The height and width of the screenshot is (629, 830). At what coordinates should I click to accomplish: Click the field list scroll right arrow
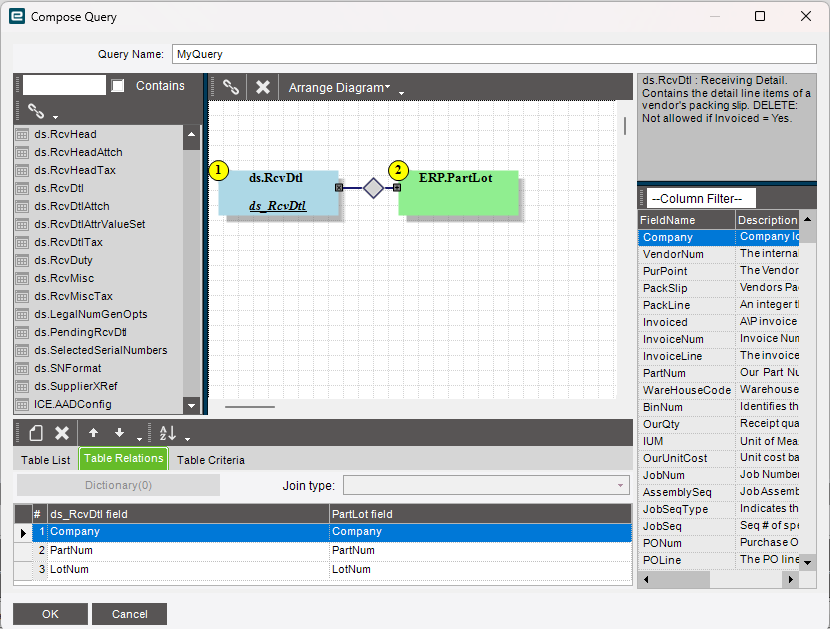click(x=790, y=579)
